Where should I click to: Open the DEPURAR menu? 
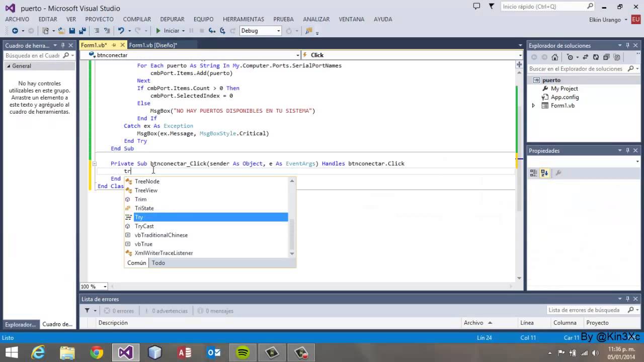[172, 19]
